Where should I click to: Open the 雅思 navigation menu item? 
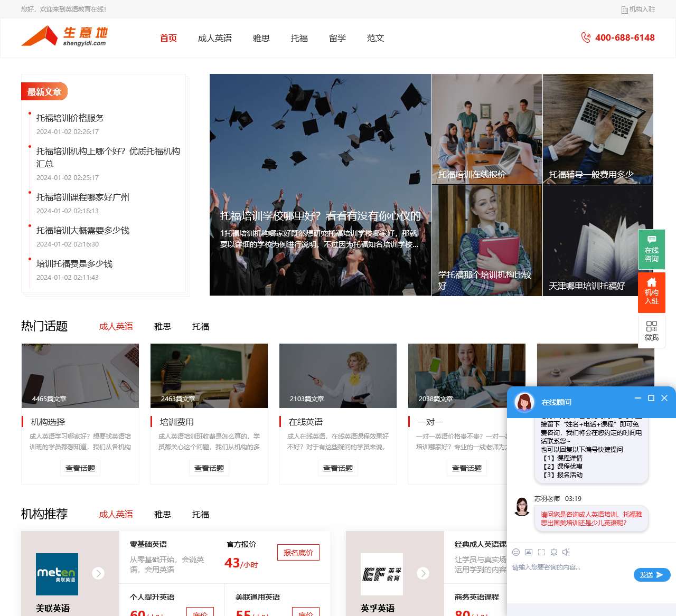(x=261, y=38)
